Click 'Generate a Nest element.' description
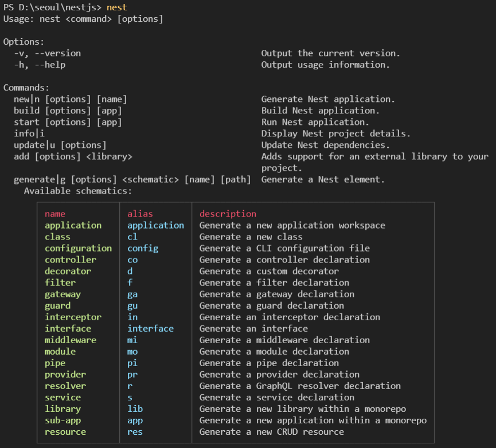 click(323, 179)
